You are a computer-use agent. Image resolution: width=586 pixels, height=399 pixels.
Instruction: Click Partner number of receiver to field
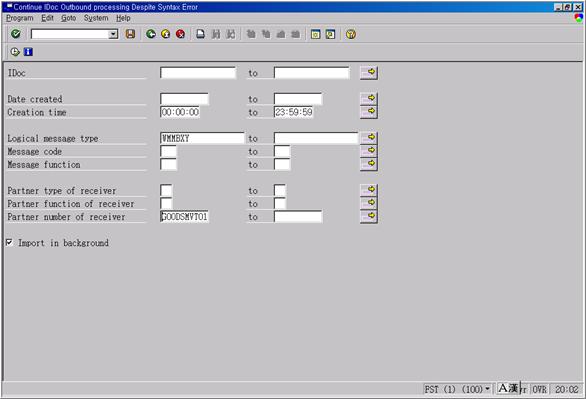tap(298, 217)
